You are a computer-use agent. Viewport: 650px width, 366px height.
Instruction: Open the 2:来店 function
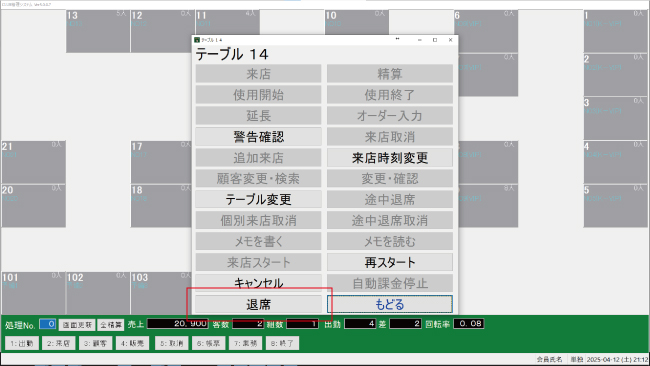pyautogui.click(x=58, y=343)
